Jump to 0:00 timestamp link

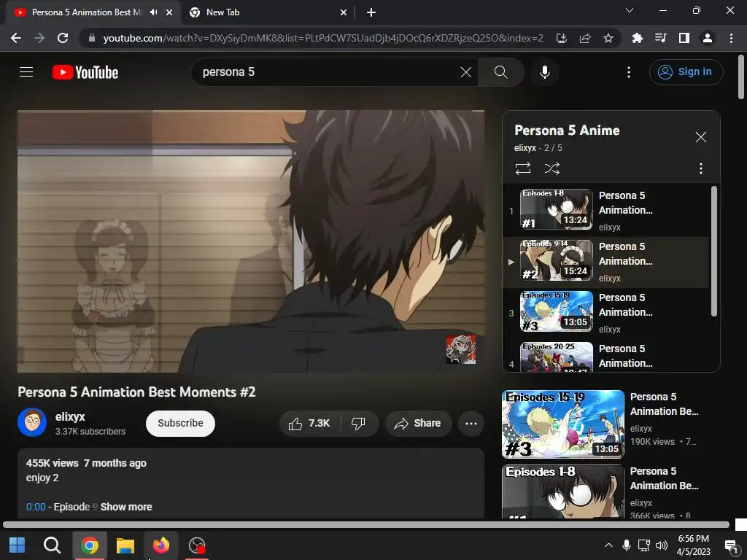[x=36, y=507]
